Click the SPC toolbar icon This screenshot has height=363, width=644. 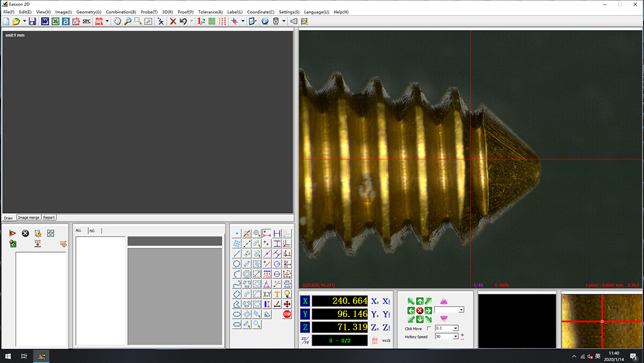tap(86, 21)
